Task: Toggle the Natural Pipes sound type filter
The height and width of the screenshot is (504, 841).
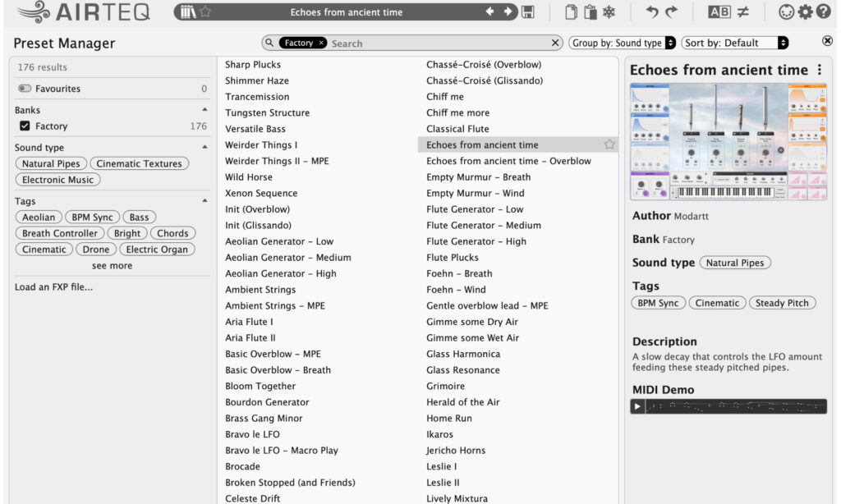Action: click(51, 163)
